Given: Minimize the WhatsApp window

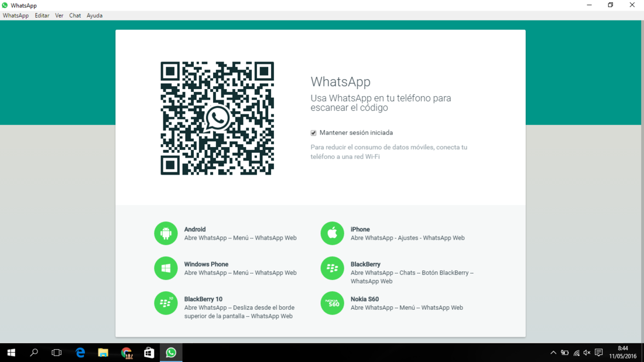Looking at the screenshot, I should 590,5.
